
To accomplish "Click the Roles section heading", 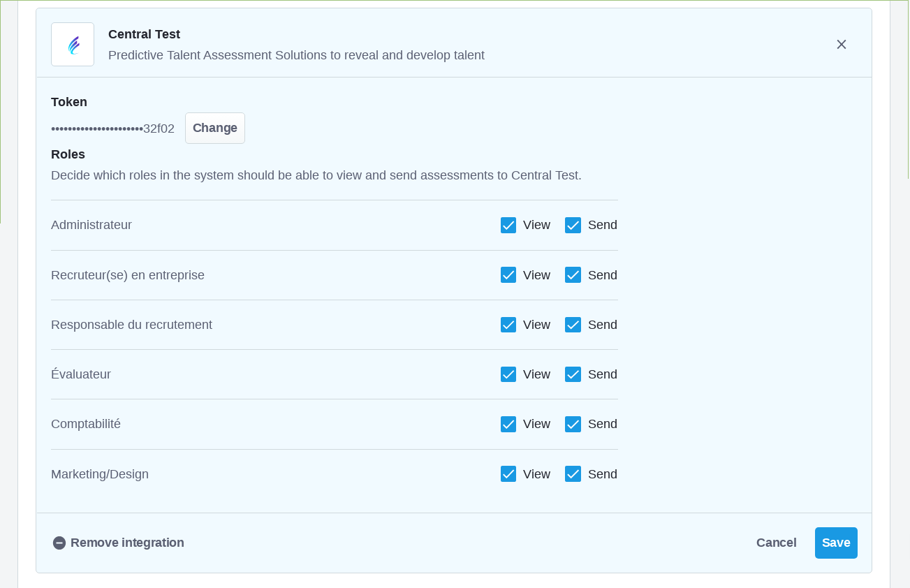I will coord(68,154).
